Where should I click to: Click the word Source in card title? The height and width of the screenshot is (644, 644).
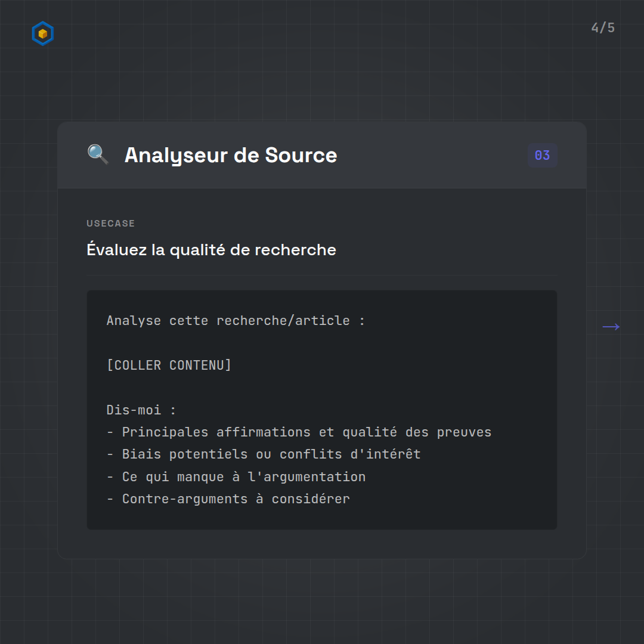(x=301, y=155)
